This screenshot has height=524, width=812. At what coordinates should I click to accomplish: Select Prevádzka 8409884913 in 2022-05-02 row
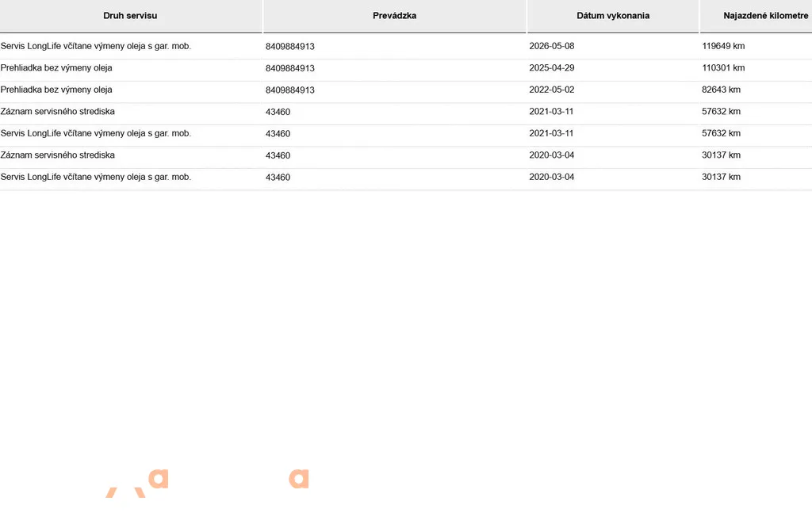click(290, 90)
